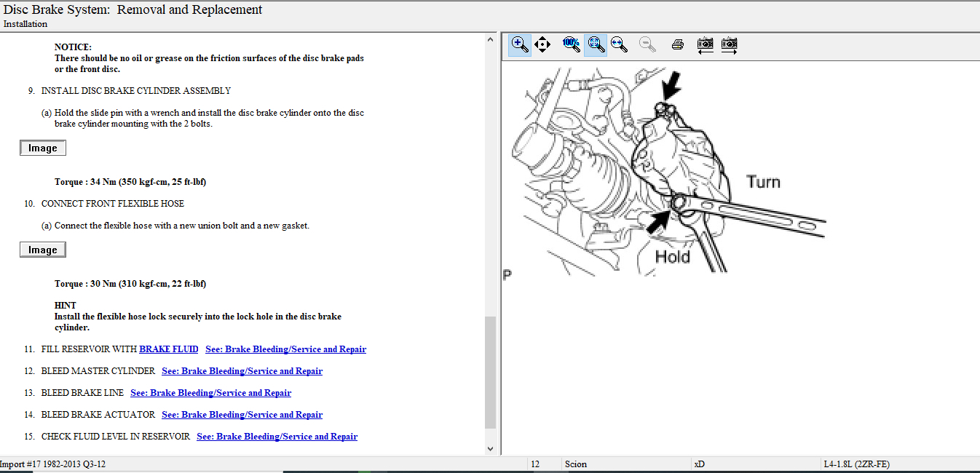Viewport: 980px width, 473px height.
Task: Click the zoom out magnifier icon
Action: (647, 44)
